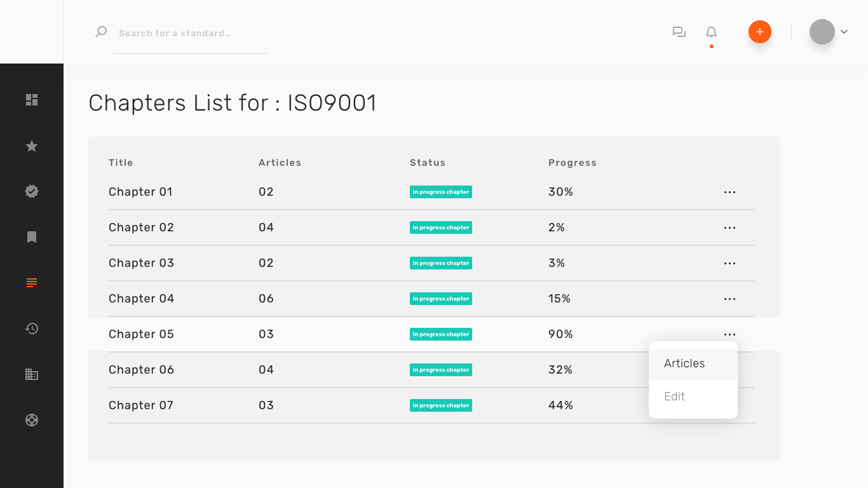Expand the user profile dropdown arrow
868x488 pixels.
[844, 32]
